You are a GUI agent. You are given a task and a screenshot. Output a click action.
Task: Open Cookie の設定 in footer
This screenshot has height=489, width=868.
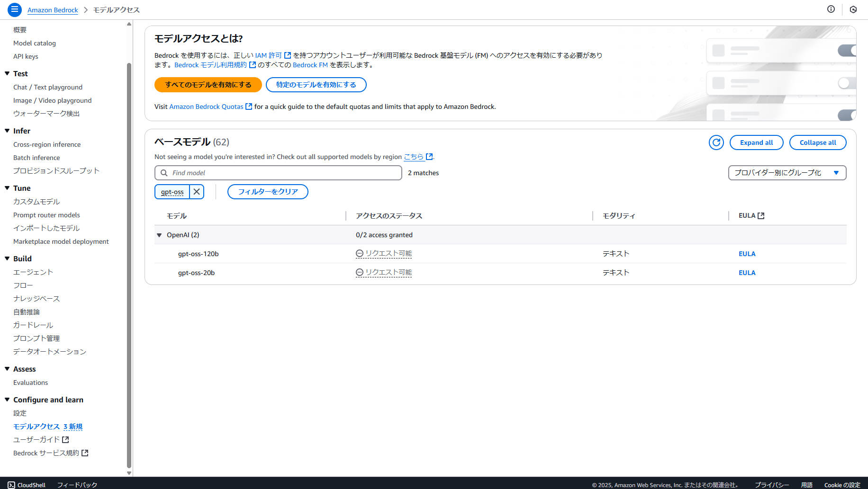click(842, 485)
